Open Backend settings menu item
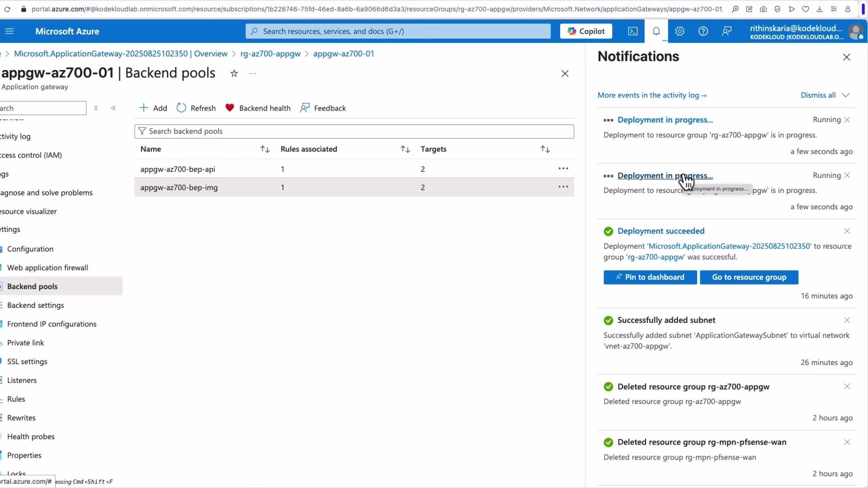Screen dimensions: 868x488 coord(35,305)
